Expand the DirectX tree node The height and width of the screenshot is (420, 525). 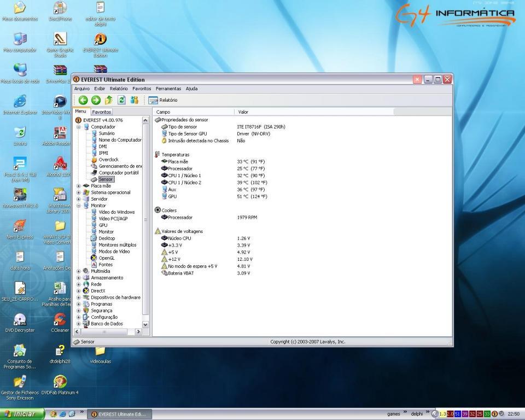click(x=78, y=291)
